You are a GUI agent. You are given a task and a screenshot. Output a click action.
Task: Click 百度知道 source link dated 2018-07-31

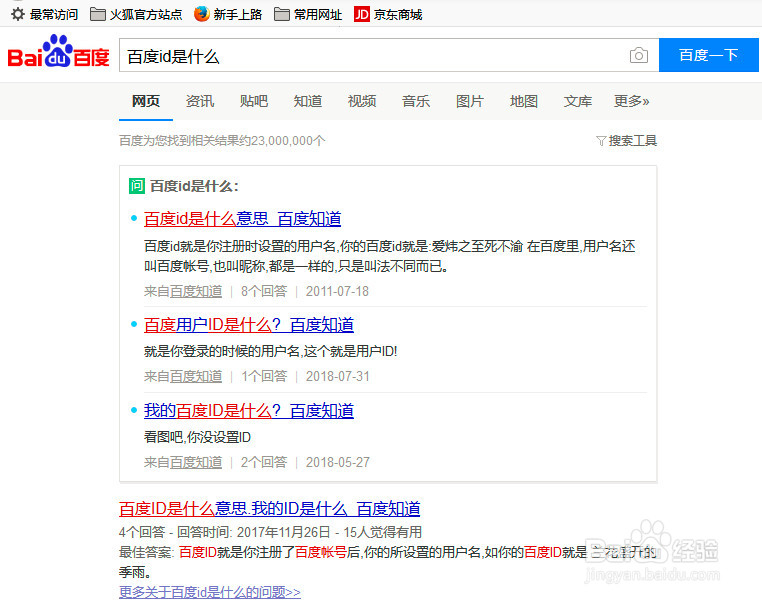pos(196,377)
